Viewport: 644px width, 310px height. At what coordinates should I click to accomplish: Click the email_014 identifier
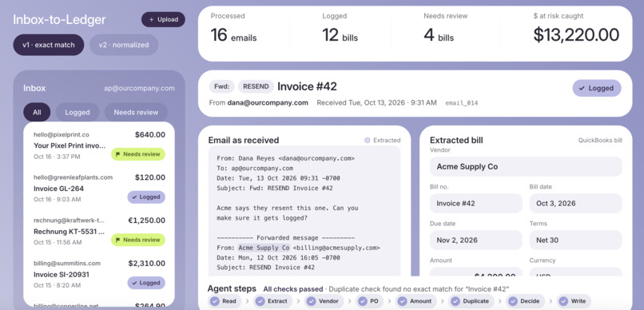click(462, 103)
